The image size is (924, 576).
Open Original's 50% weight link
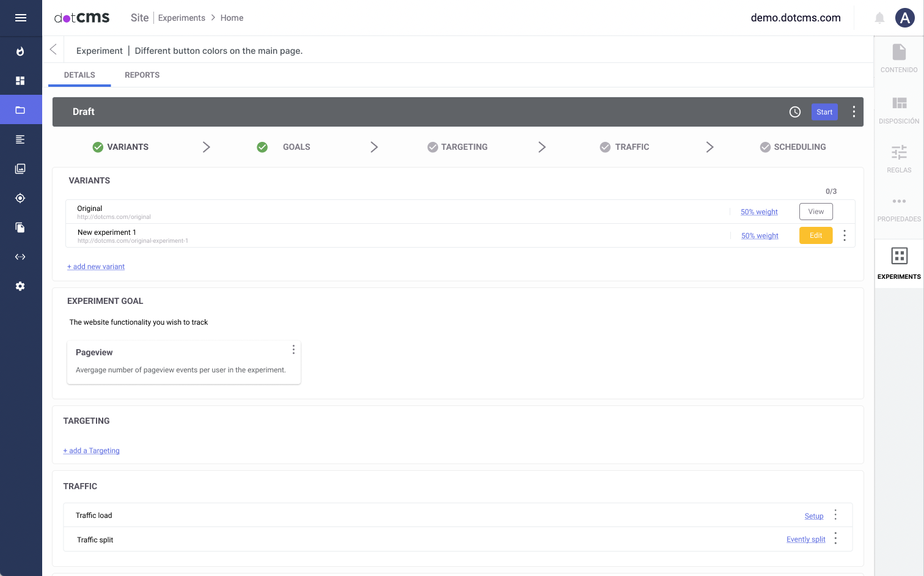click(759, 212)
